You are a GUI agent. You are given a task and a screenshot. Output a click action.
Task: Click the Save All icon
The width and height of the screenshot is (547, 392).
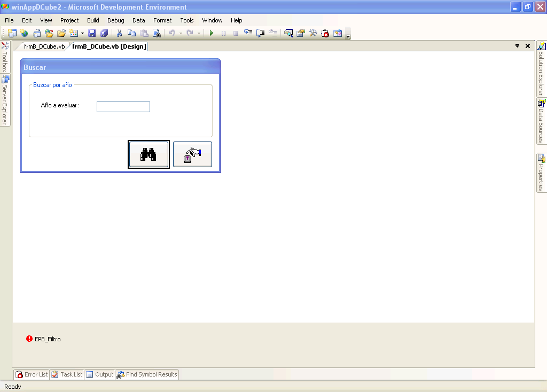(104, 33)
